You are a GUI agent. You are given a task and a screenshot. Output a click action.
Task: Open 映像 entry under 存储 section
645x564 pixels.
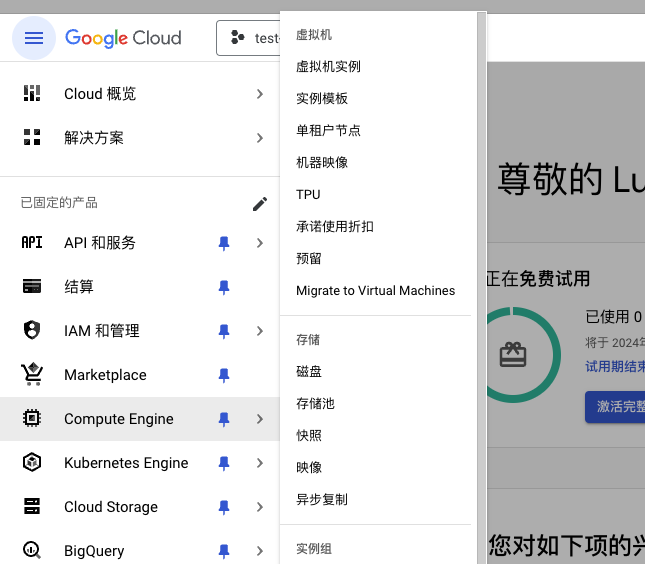309,467
